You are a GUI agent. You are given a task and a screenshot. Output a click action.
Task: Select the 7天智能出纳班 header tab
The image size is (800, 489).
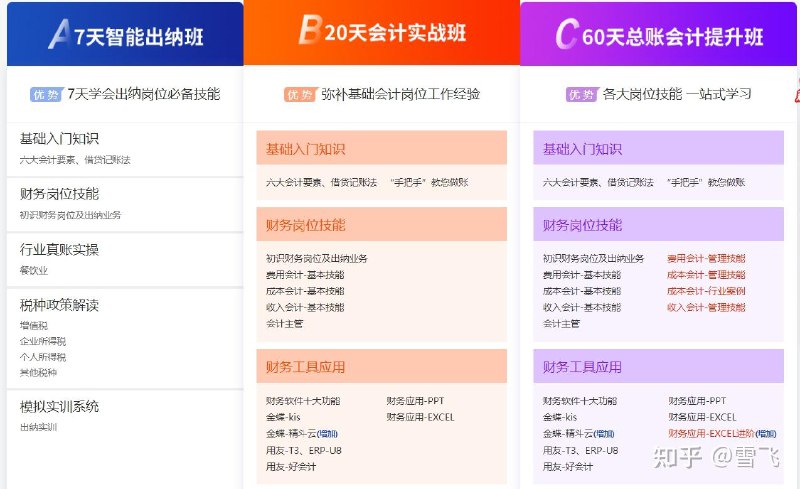tap(125, 34)
